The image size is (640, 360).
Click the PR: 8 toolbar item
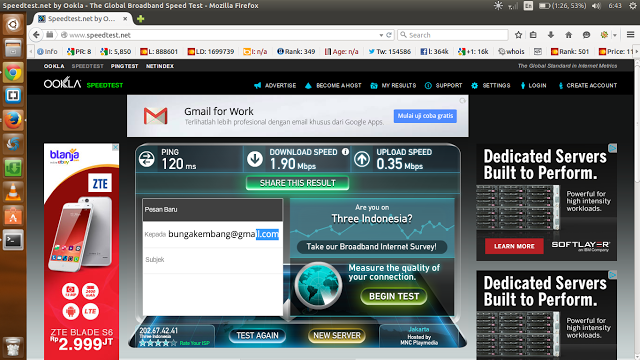(79, 51)
